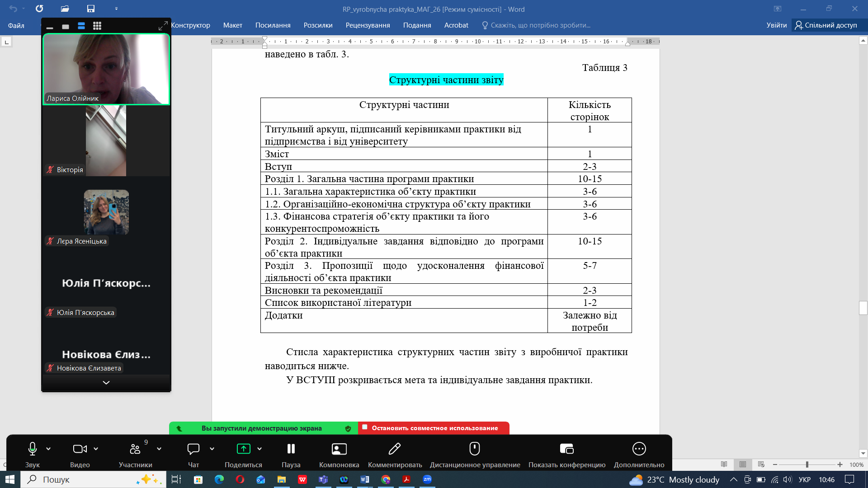Expand audio options arrow next to Звук
The image size is (868, 488).
coord(48,449)
